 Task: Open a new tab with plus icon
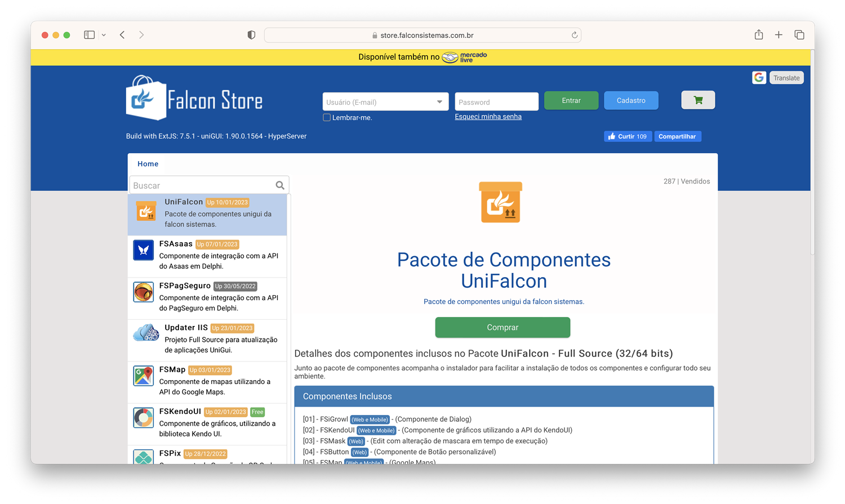(779, 35)
